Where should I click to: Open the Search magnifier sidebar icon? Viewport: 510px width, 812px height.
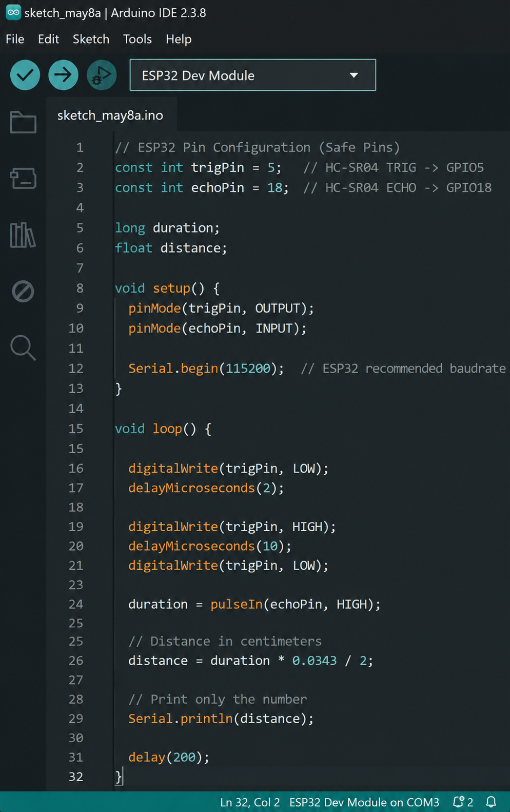pos(23,347)
